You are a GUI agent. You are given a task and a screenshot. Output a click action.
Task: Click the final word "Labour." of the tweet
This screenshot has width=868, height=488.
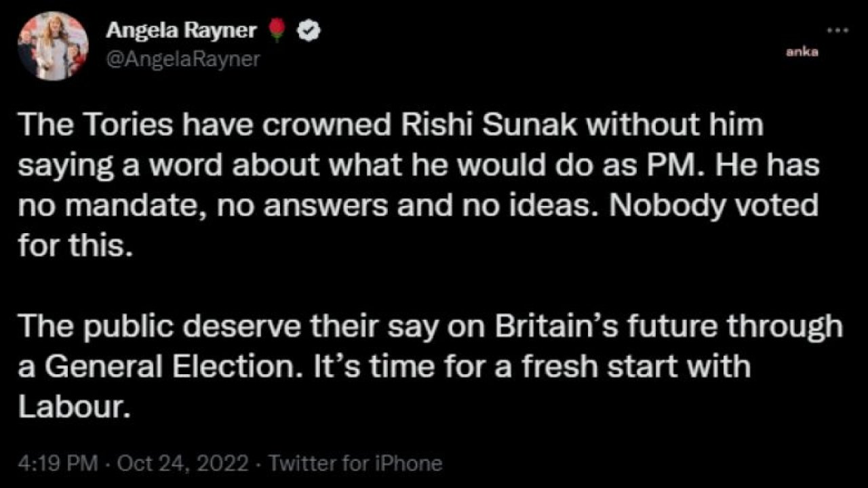click(73, 407)
